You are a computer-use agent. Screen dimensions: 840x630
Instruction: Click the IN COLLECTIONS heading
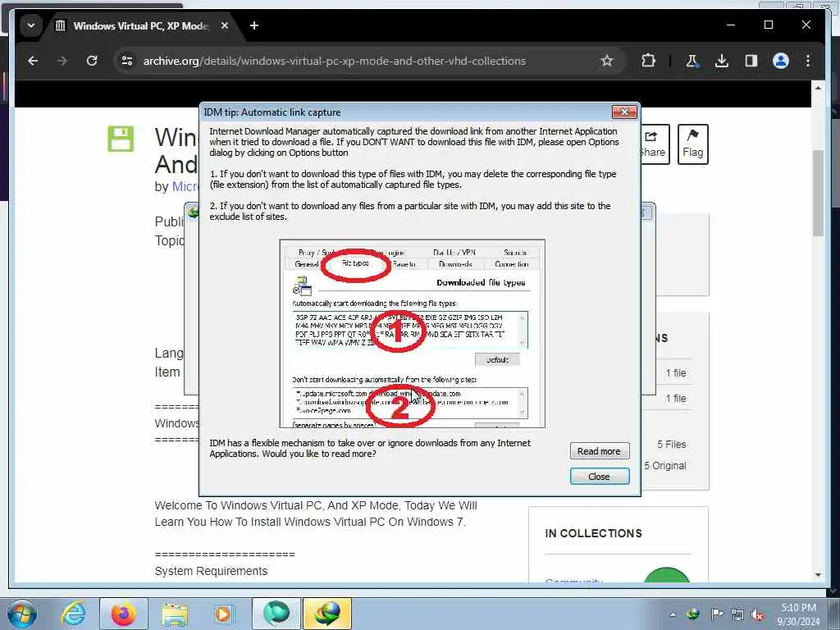point(593,533)
